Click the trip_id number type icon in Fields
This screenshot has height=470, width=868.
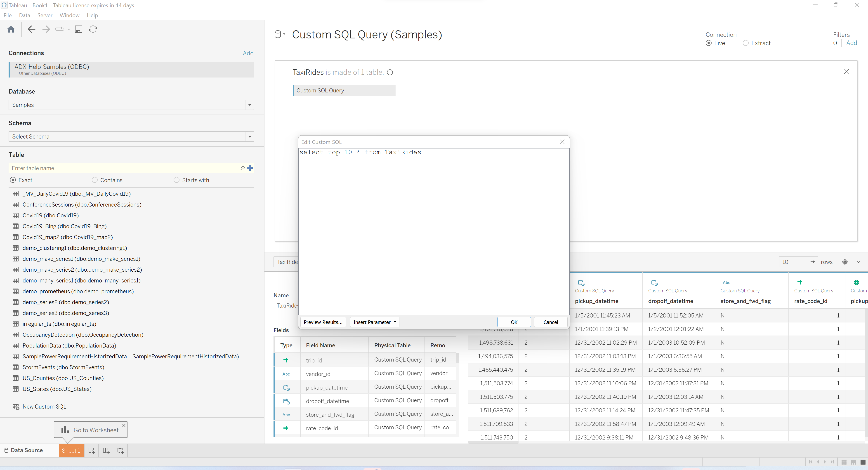click(x=286, y=360)
